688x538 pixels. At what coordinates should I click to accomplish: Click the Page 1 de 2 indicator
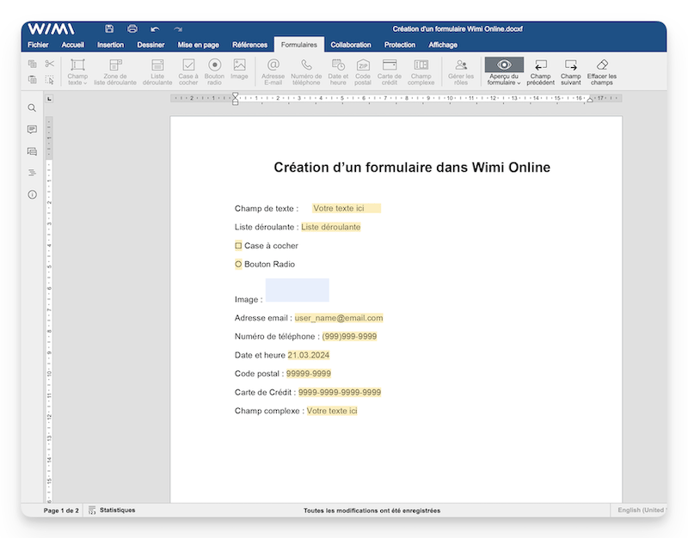click(61, 510)
